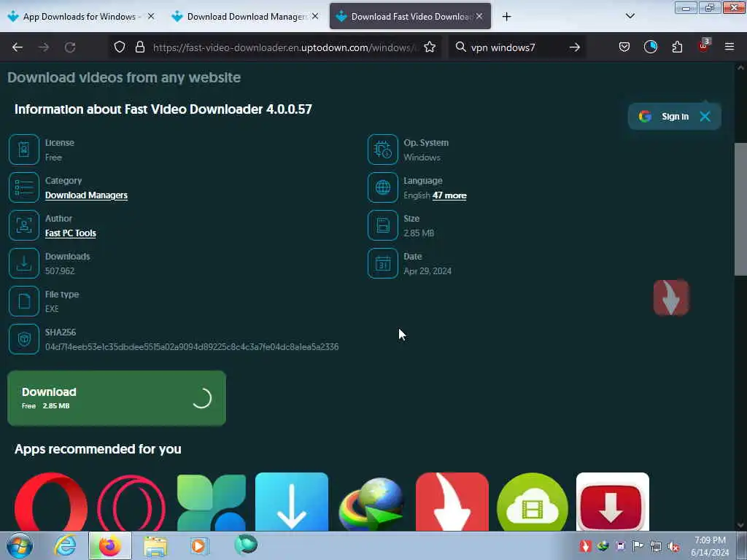This screenshot has height=560, width=747.
Task: Click the scrollbar down arrow
Action: pos(740,525)
